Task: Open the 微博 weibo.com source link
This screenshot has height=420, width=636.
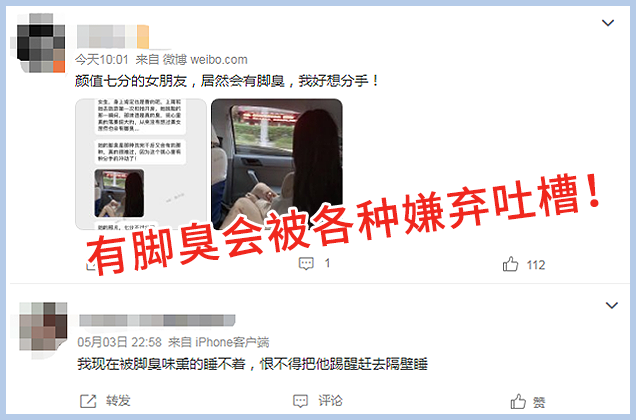Action: click(x=205, y=60)
